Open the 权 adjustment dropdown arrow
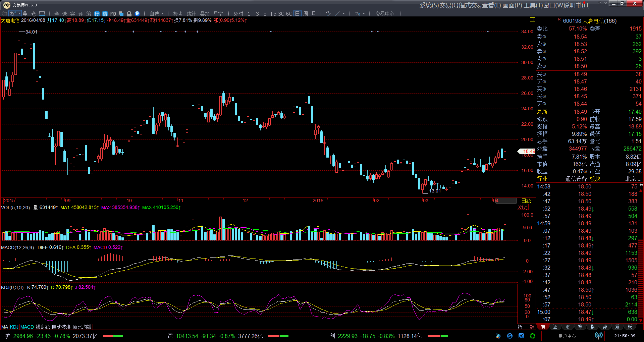Viewport: 644px width, 342px height. pos(19,14)
